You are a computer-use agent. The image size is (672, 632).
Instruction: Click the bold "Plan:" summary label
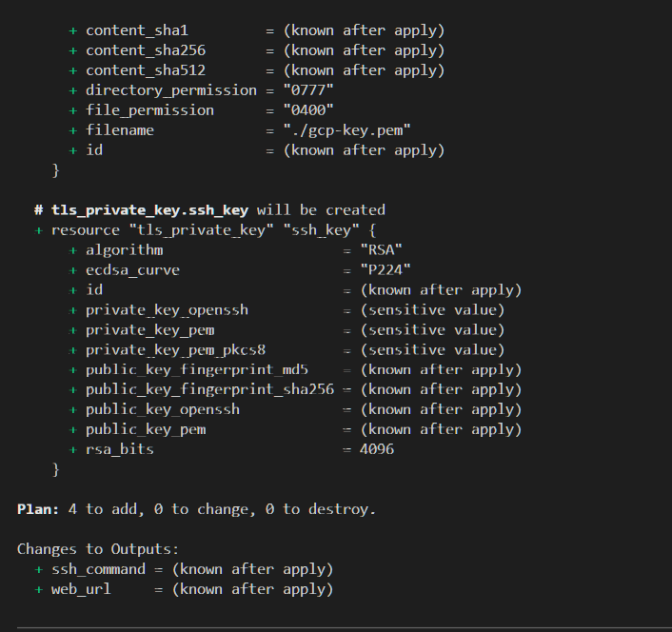click(x=38, y=509)
